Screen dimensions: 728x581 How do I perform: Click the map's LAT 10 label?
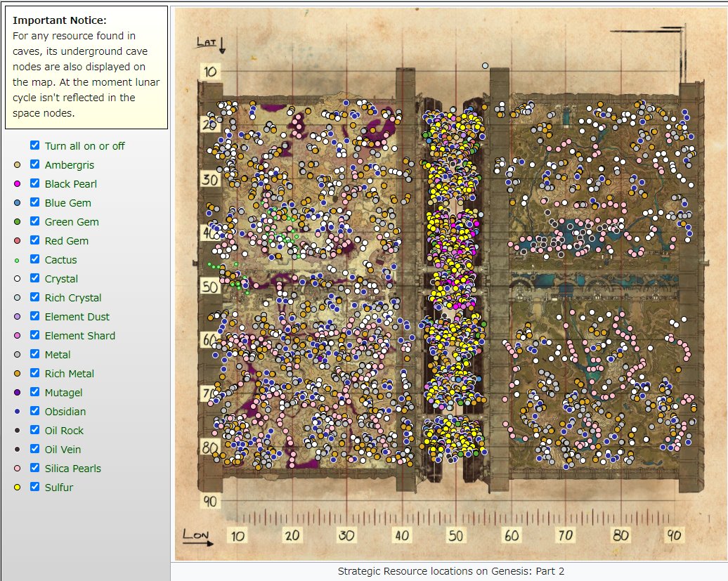[x=210, y=72]
